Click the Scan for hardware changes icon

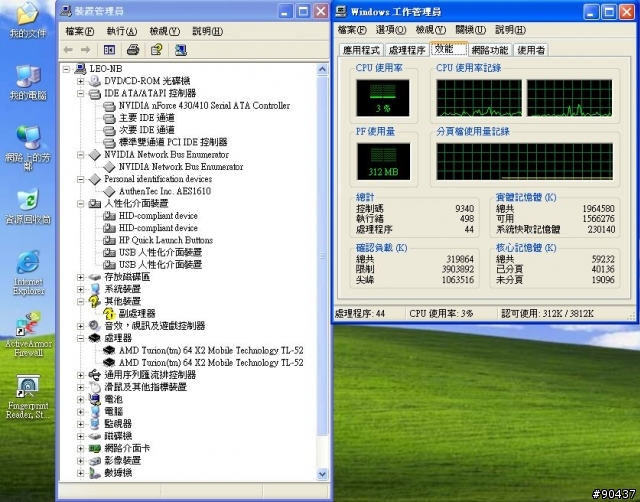pos(180,50)
